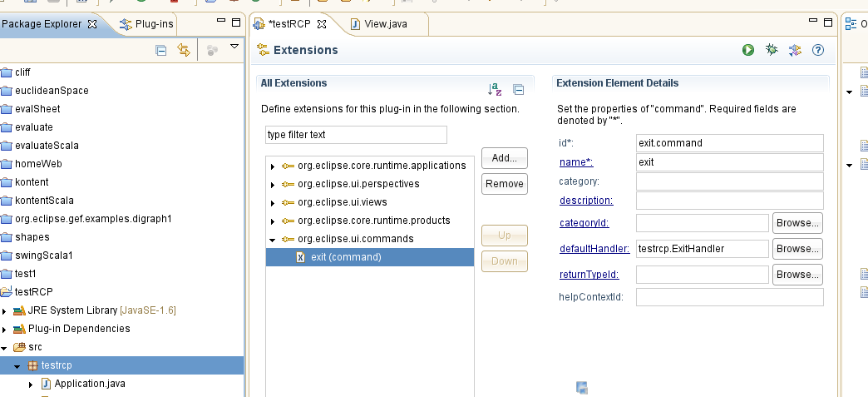
Task: Close the *testRCP editor tab
Action: click(x=322, y=24)
